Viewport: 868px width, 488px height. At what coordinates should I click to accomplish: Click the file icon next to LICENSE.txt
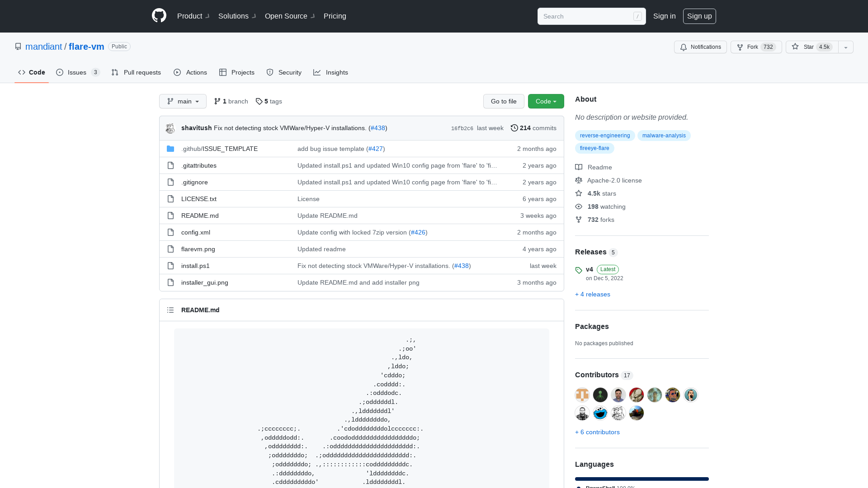[170, 199]
